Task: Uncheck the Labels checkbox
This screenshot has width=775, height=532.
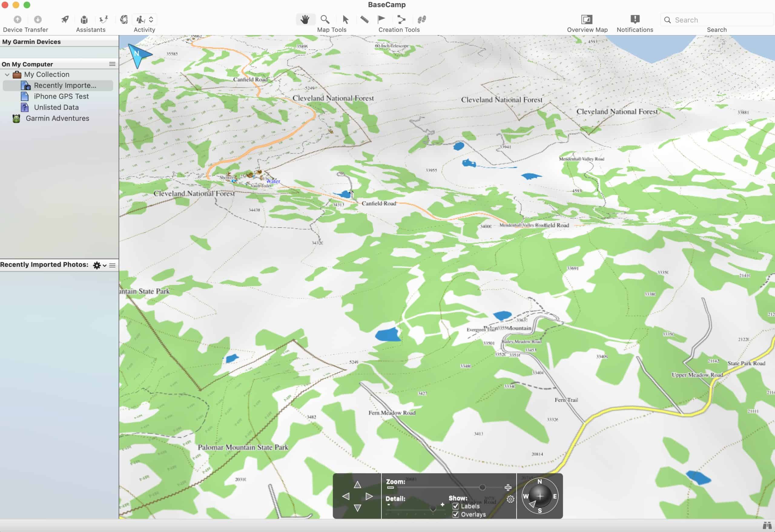Action: [456, 506]
